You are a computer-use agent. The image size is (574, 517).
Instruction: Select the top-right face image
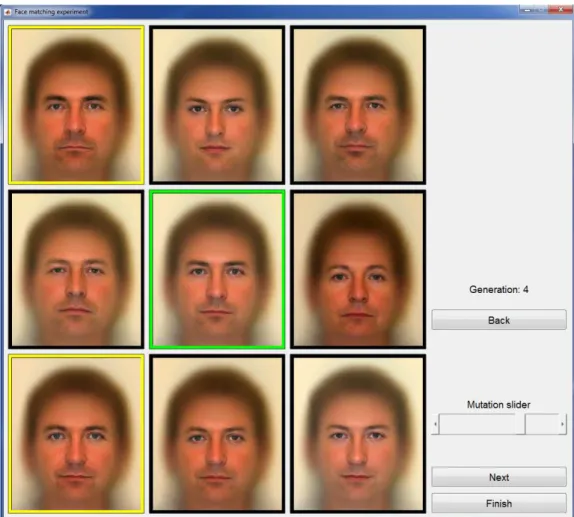tap(358, 105)
